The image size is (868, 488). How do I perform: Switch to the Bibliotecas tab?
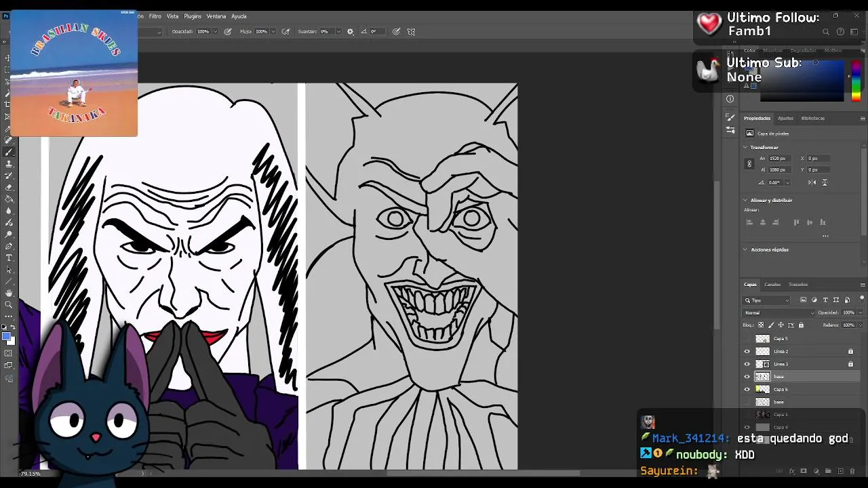[813, 118]
